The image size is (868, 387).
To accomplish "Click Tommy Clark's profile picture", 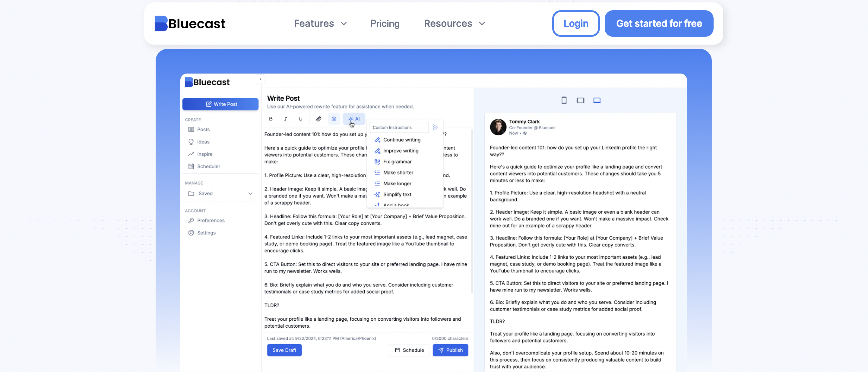I will pyautogui.click(x=498, y=127).
